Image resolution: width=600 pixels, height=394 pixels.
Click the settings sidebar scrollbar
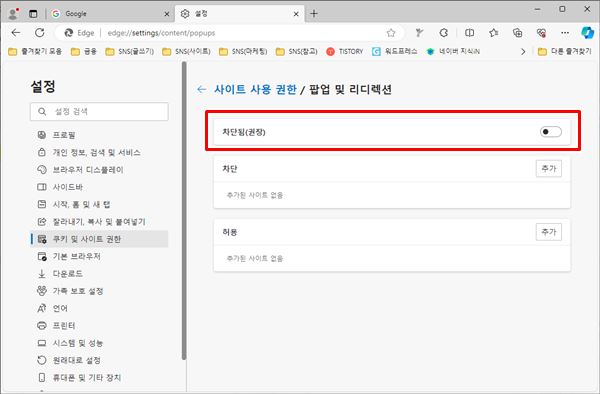[x=184, y=210]
